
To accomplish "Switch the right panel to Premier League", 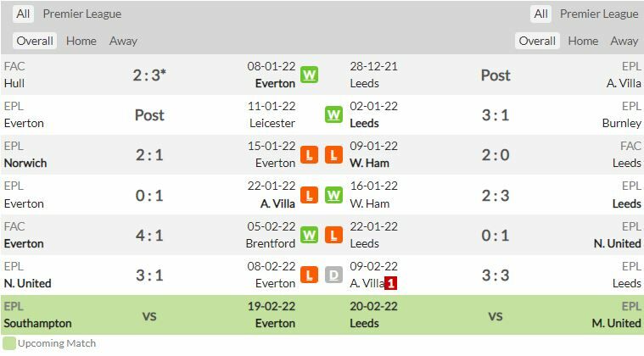I will (598, 14).
